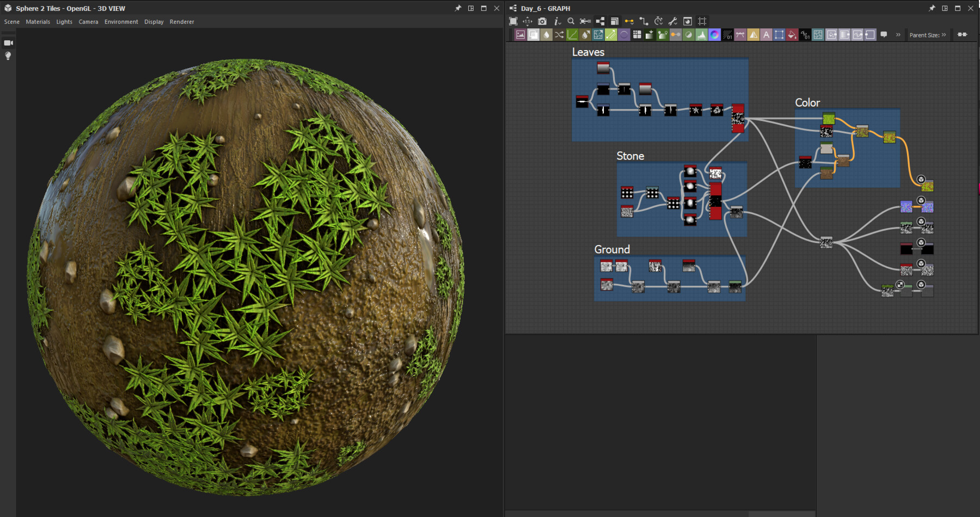Screen dimensions: 980x517
Task: Open the Environment menu
Action: pyautogui.click(x=121, y=22)
